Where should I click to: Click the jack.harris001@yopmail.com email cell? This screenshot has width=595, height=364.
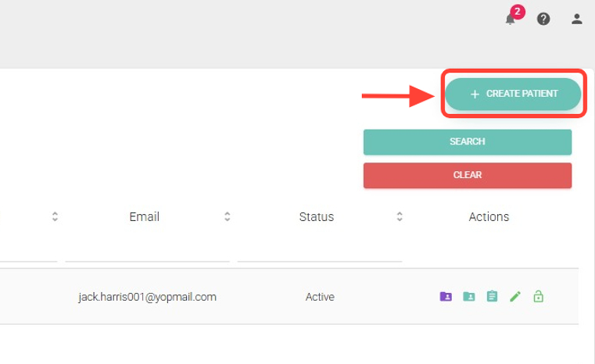147,297
